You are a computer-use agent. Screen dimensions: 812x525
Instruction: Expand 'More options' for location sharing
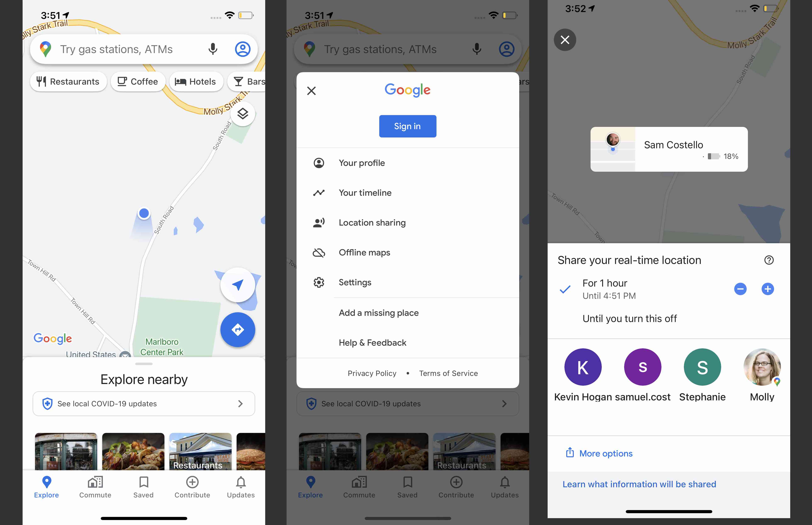click(605, 453)
